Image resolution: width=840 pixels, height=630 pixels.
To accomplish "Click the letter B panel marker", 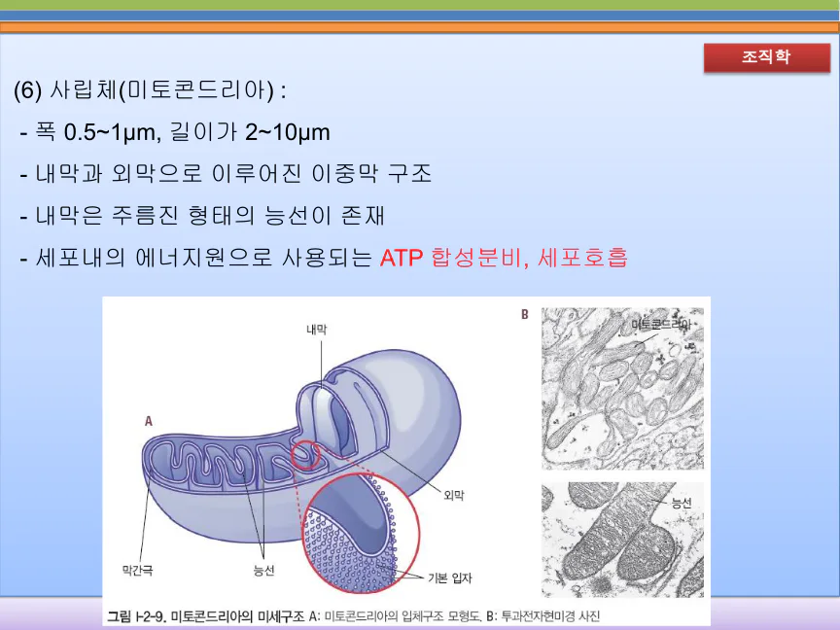I will 525,315.
